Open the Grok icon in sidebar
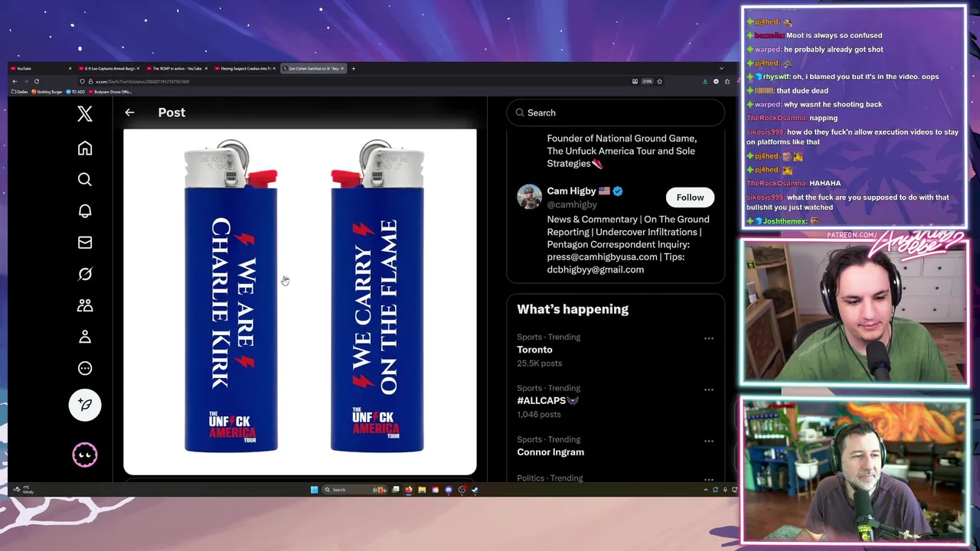The width and height of the screenshot is (980, 551). tap(85, 274)
